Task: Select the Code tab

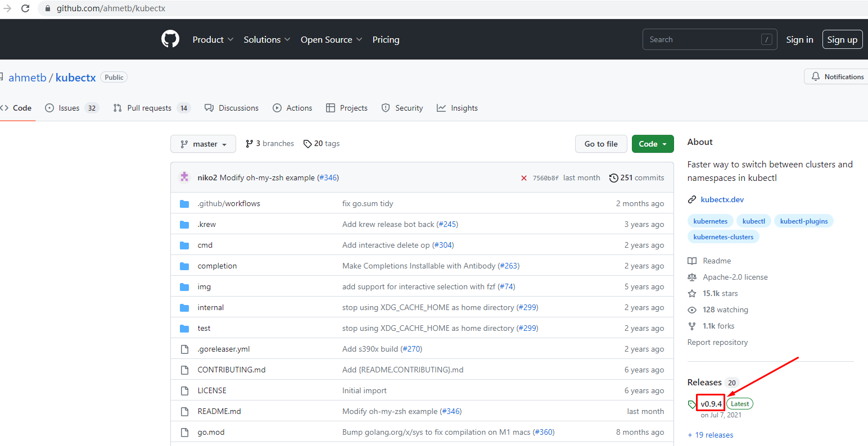Action: click(x=16, y=108)
